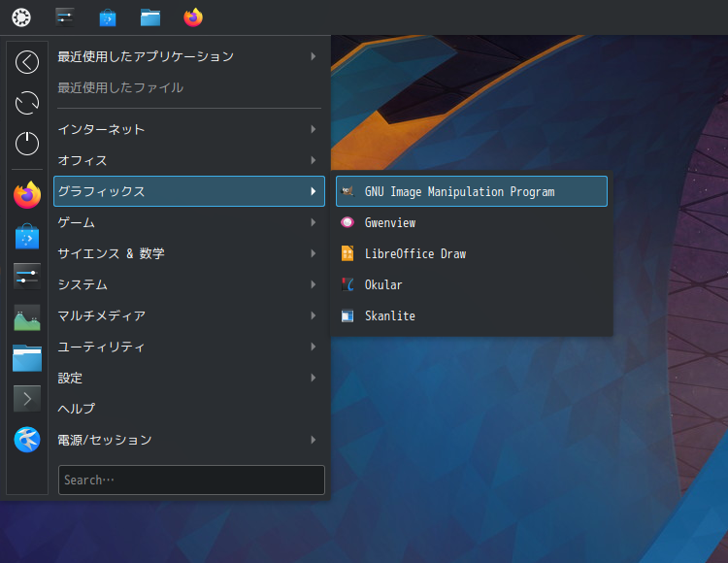Image resolution: width=728 pixels, height=563 pixels.
Task: Click the back arrow circle icon in sidebar
Action: (x=27, y=62)
